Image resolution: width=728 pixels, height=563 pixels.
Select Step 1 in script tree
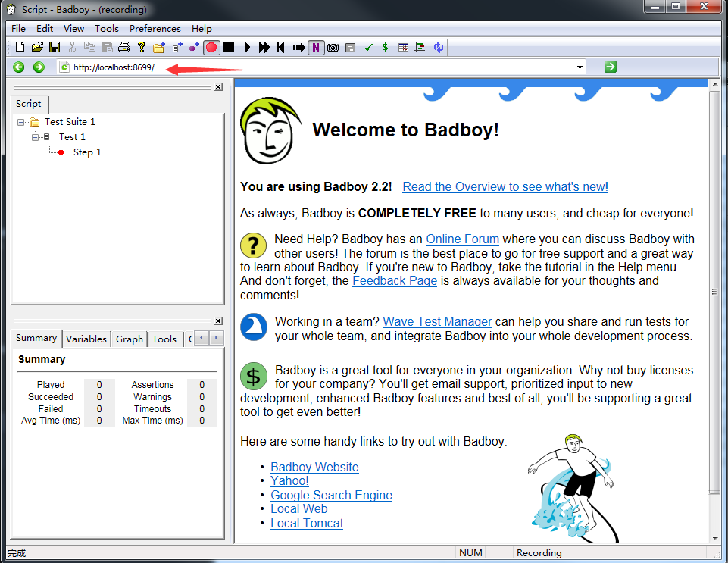[87, 152]
